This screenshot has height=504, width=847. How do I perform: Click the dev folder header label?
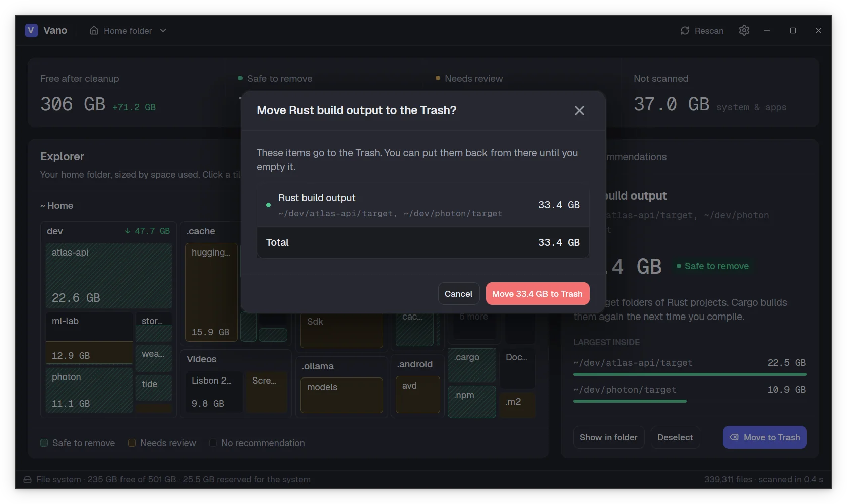coord(55,231)
